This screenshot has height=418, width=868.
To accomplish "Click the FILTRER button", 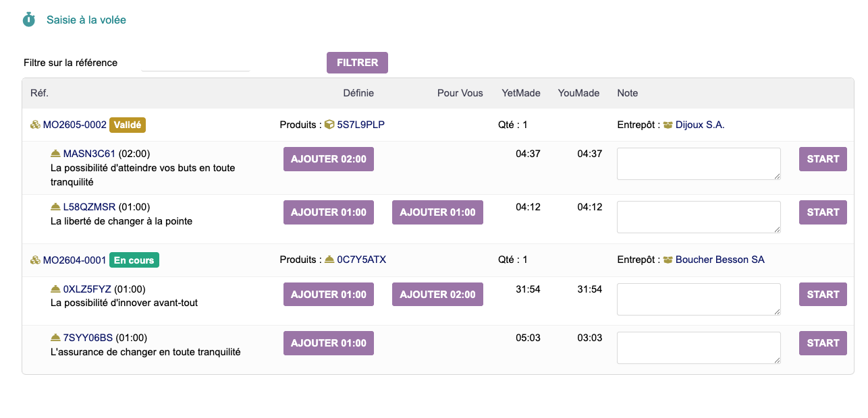I will (x=357, y=63).
